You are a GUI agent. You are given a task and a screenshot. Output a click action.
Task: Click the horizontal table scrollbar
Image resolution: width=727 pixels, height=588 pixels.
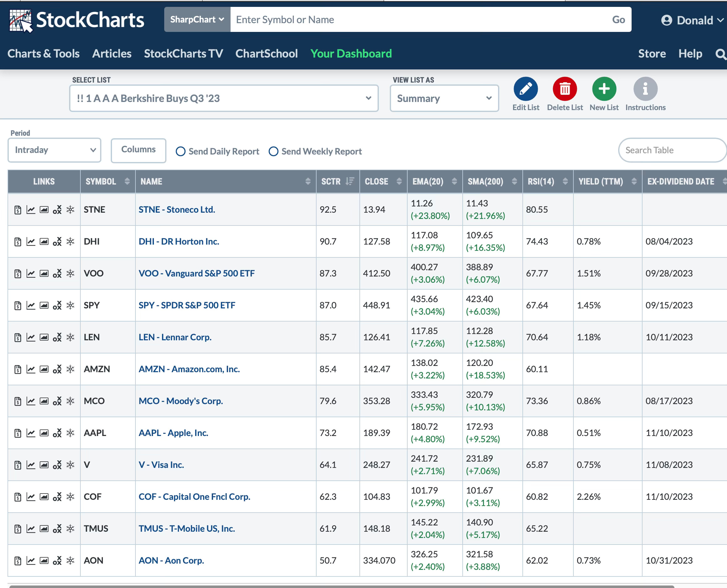pyautogui.click(x=342, y=586)
